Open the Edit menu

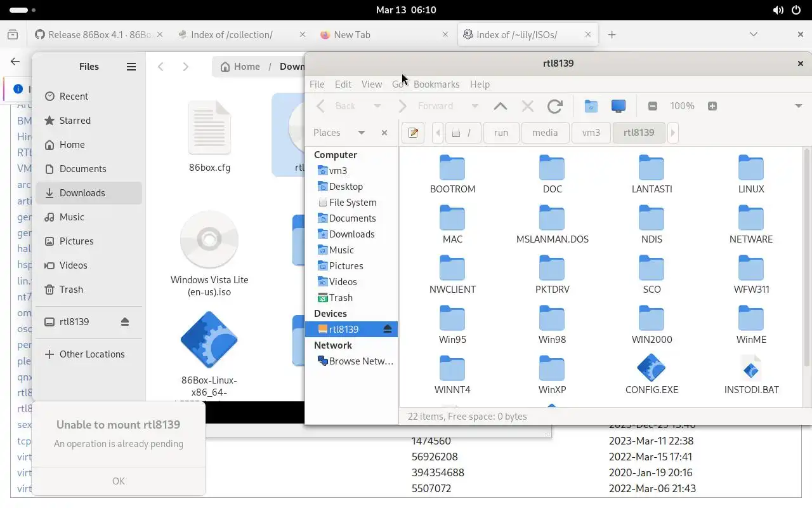343,84
